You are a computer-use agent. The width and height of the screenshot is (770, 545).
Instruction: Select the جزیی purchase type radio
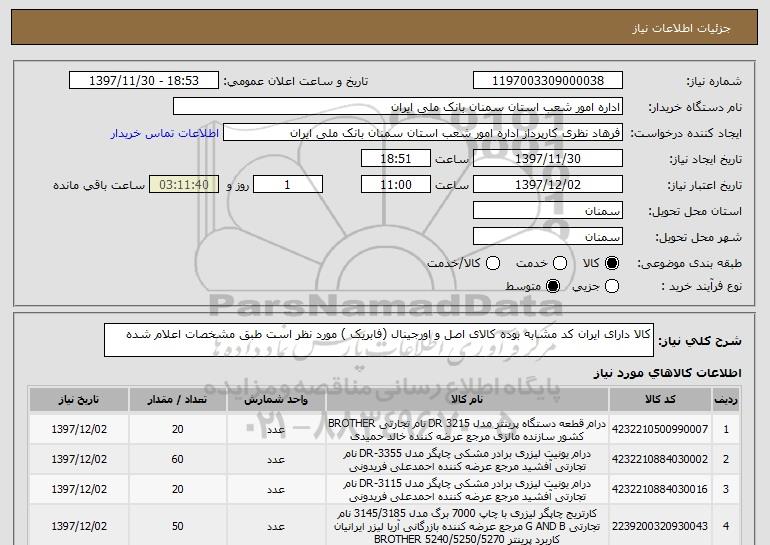point(612,286)
